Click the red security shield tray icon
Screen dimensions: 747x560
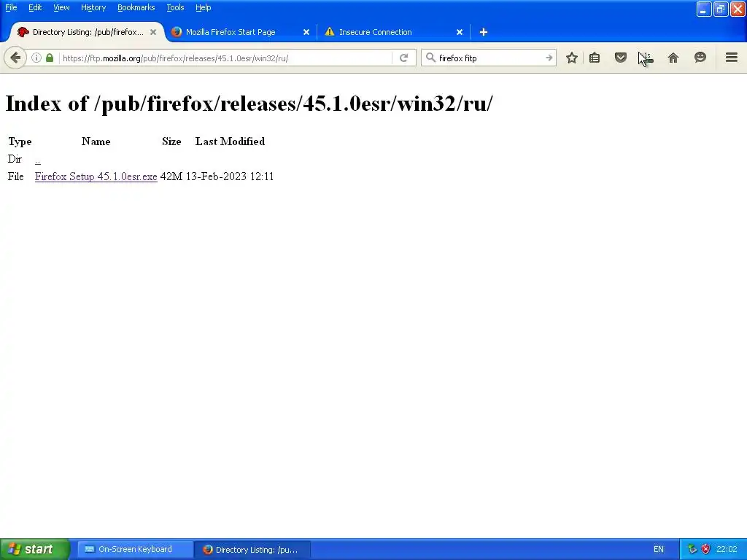point(705,549)
